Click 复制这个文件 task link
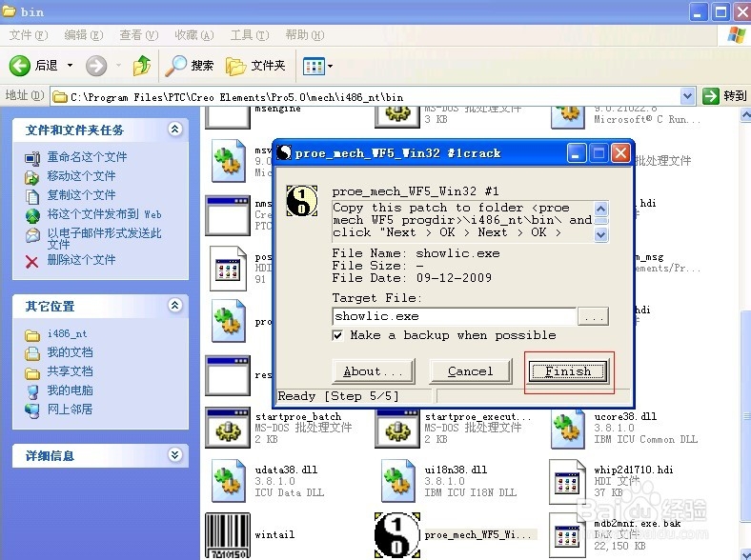751x560 pixels. pos(81,195)
